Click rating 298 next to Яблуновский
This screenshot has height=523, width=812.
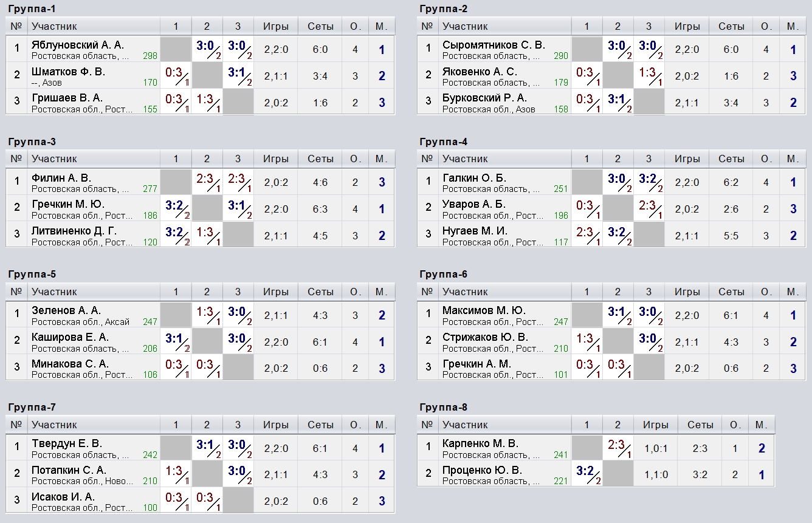(x=150, y=56)
